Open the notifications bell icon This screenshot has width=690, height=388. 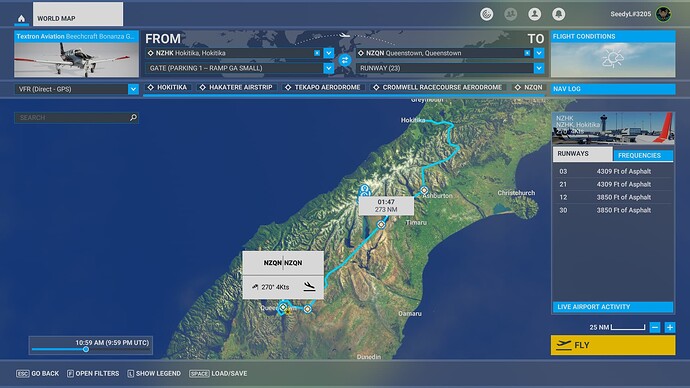(558, 14)
